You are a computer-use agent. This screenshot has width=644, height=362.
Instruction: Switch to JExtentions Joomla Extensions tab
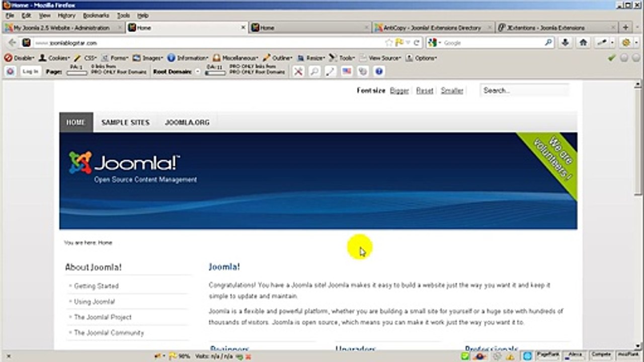point(556,28)
